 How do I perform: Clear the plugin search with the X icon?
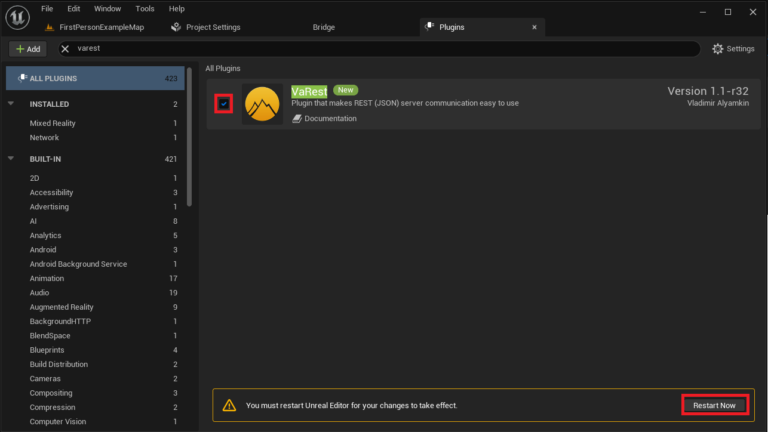pos(65,48)
